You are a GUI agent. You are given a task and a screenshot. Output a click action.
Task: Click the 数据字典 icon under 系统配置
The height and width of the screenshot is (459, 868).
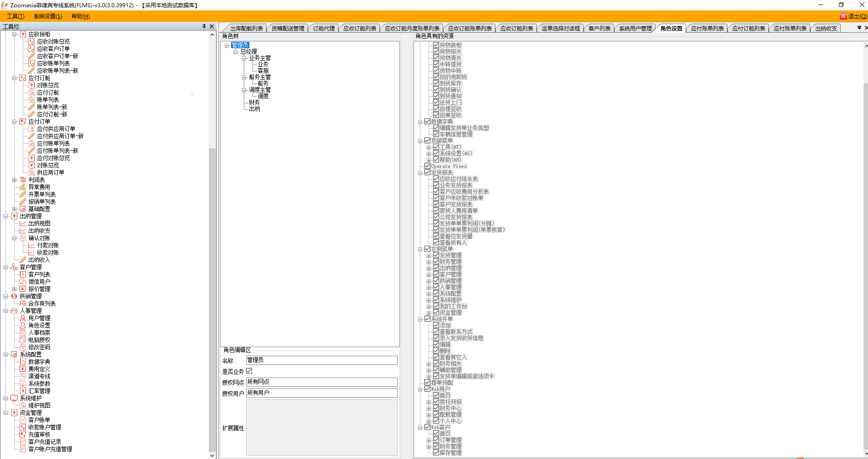tap(23, 362)
